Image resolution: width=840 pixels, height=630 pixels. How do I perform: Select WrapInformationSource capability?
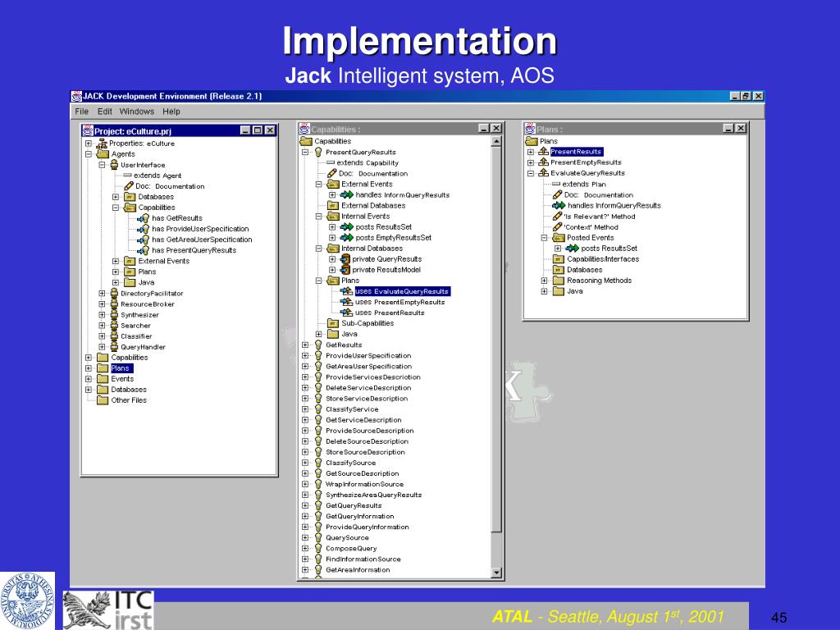click(364, 484)
